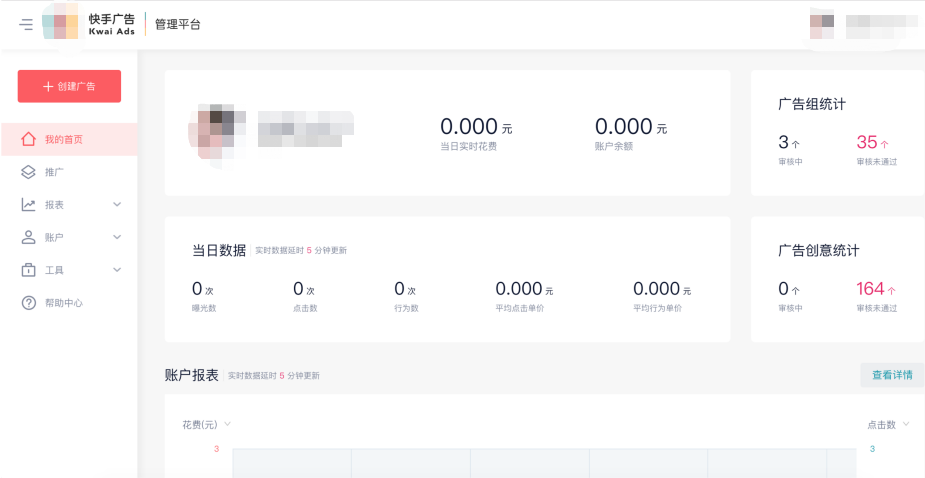Click the 广告组统计 heading
The image size is (925, 478).
pos(812,104)
